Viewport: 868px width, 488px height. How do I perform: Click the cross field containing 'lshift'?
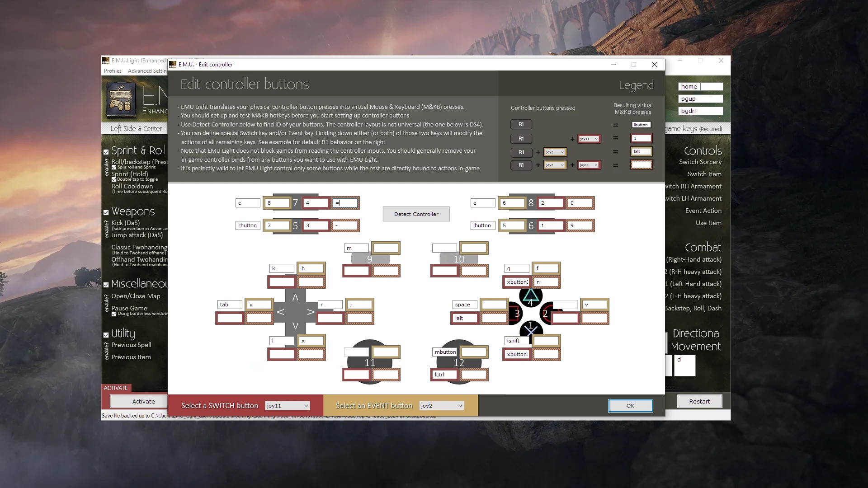(517, 341)
